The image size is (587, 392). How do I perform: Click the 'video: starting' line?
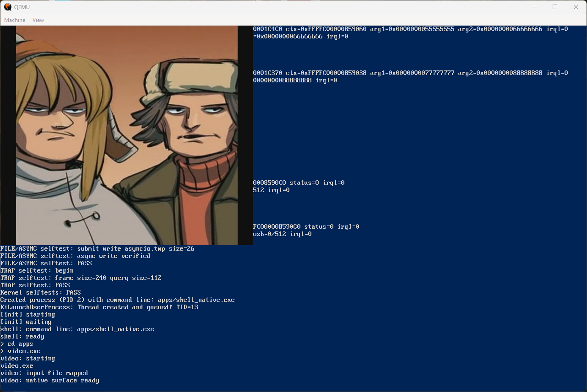(28, 359)
